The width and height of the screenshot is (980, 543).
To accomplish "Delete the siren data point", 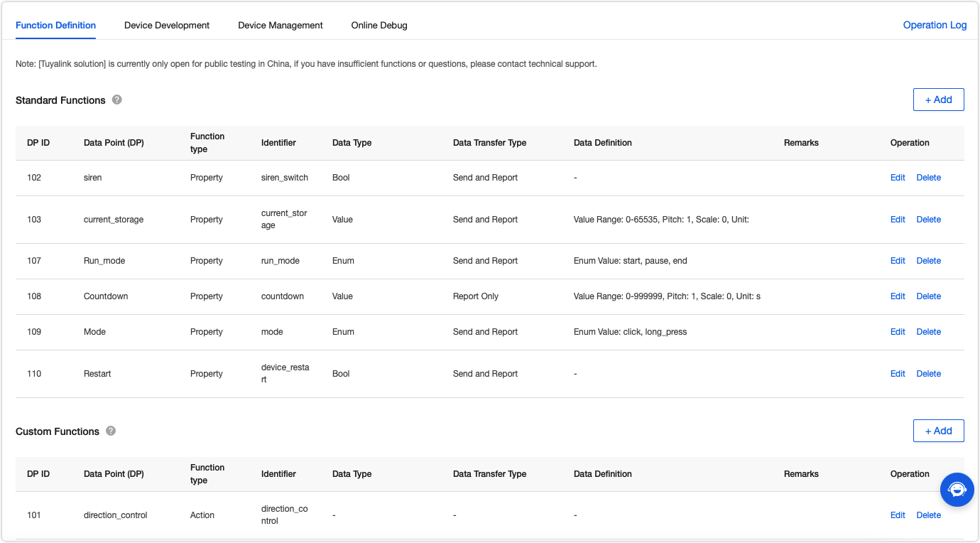I will coord(928,178).
